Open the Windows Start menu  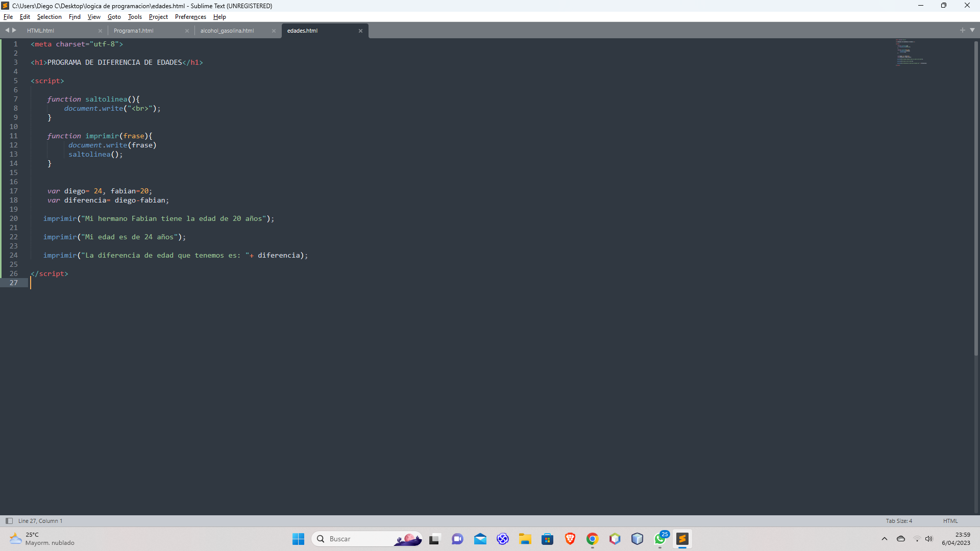click(x=298, y=539)
